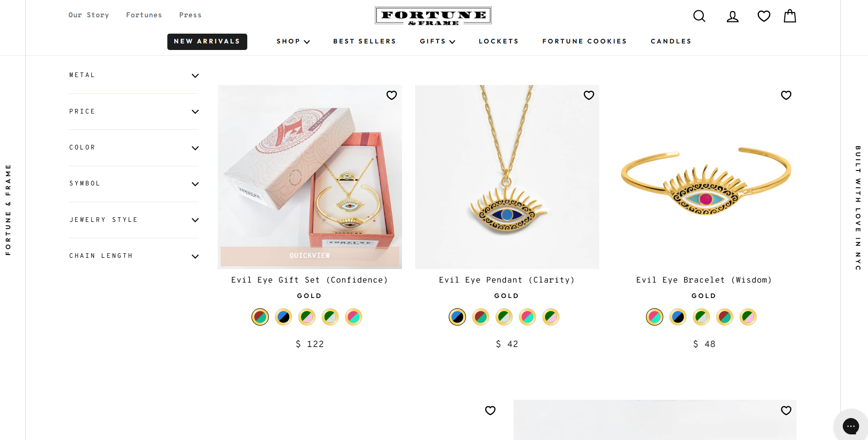Open the Our Story link
This screenshot has width=868, height=440.
(x=89, y=15)
